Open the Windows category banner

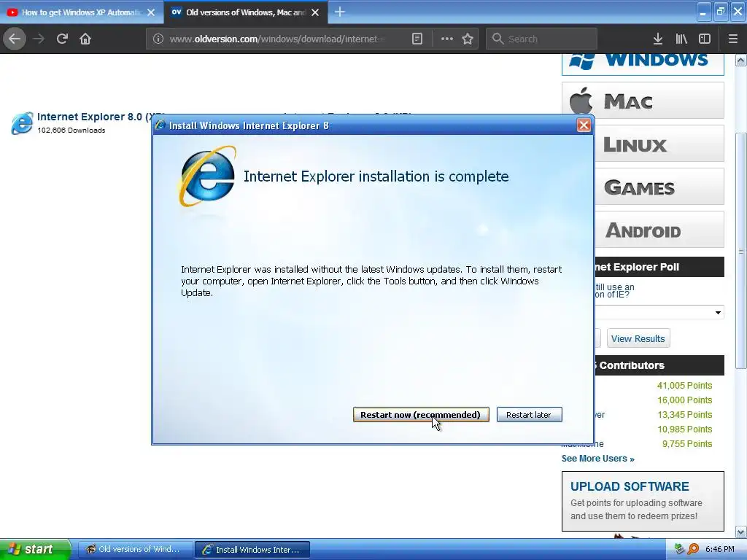click(643, 64)
